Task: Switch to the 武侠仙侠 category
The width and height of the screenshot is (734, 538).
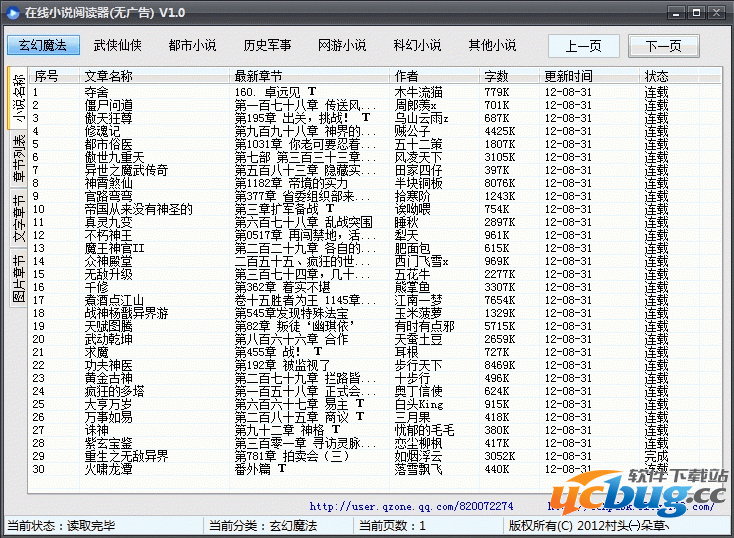Action: click(x=118, y=45)
